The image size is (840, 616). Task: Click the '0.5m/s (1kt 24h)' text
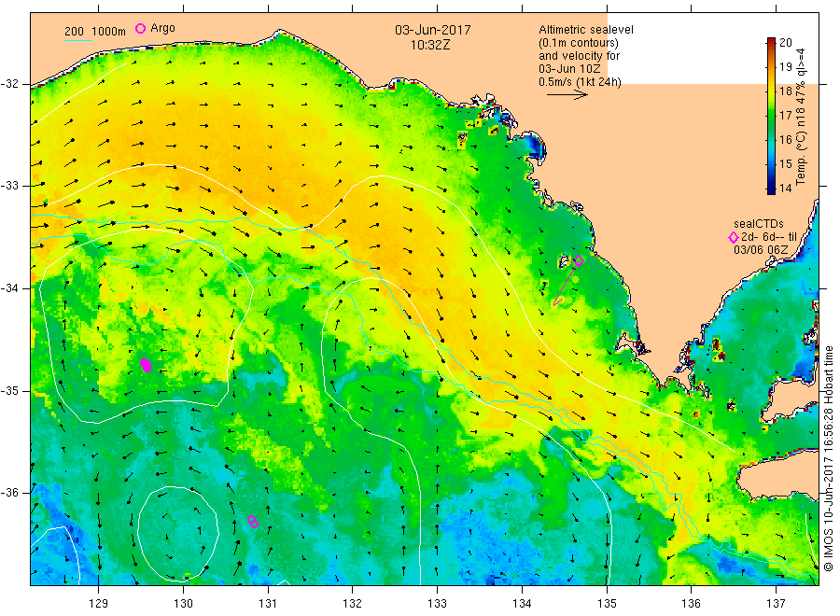point(580,82)
